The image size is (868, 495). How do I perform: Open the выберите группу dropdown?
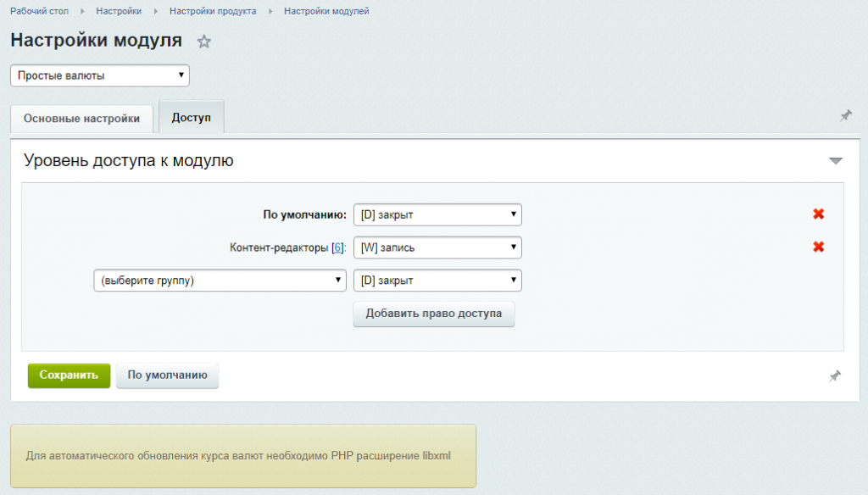pos(220,281)
